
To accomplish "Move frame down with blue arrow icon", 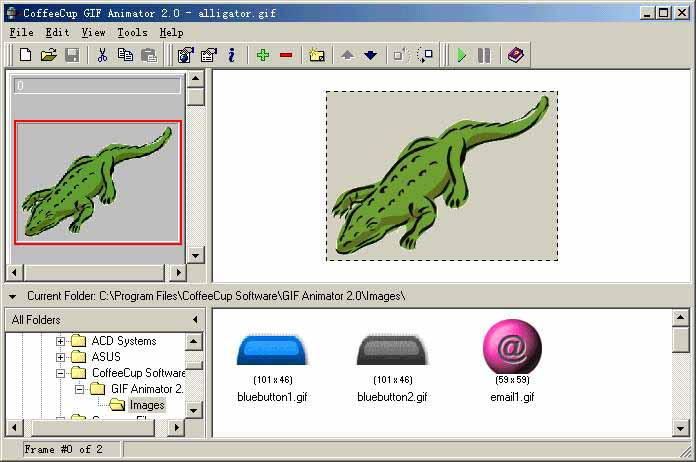I will [371, 55].
